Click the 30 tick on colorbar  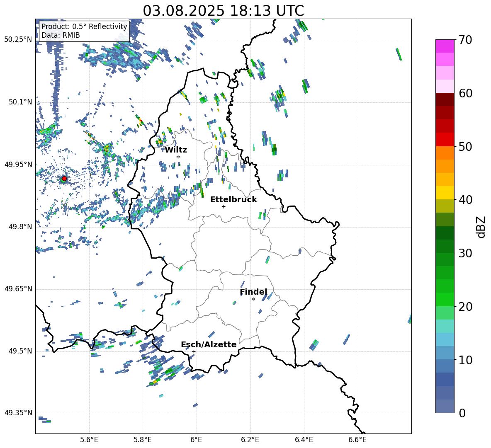click(x=465, y=253)
